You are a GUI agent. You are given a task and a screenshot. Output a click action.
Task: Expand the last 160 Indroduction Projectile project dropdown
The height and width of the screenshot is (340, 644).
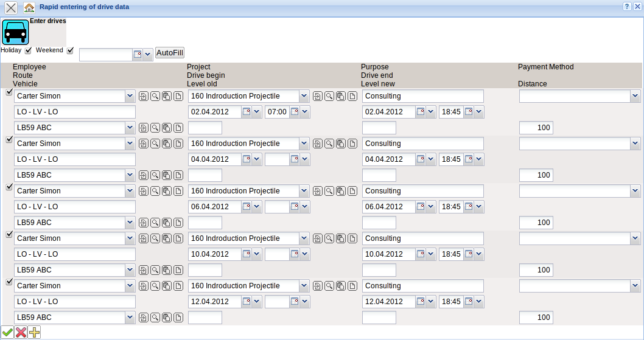pos(304,286)
